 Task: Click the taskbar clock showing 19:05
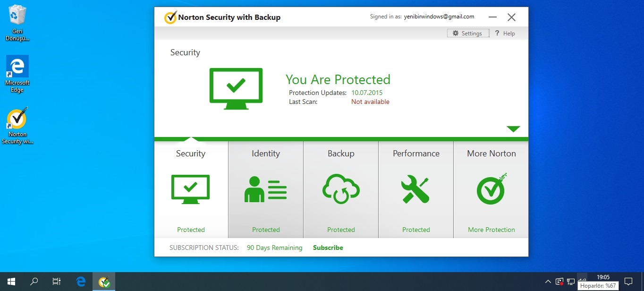pyautogui.click(x=603, y=277)
